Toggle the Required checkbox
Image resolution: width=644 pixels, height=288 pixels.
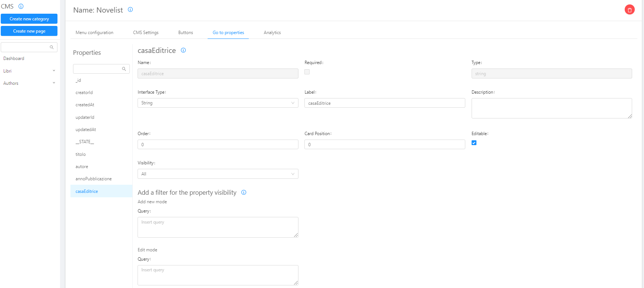click(x=307, y=72)
